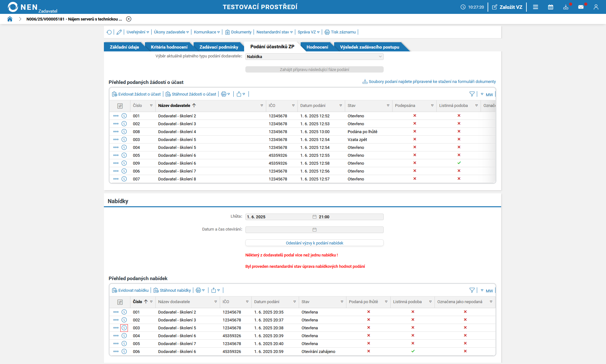
Task: Click the refresh icon in record toolbar
Action: [x=109, y=32]
